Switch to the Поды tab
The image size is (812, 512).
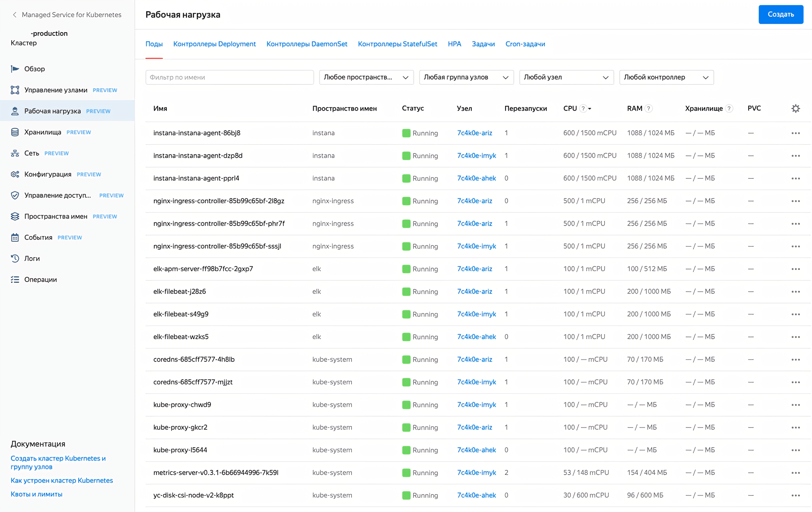(x=154, y=44)
